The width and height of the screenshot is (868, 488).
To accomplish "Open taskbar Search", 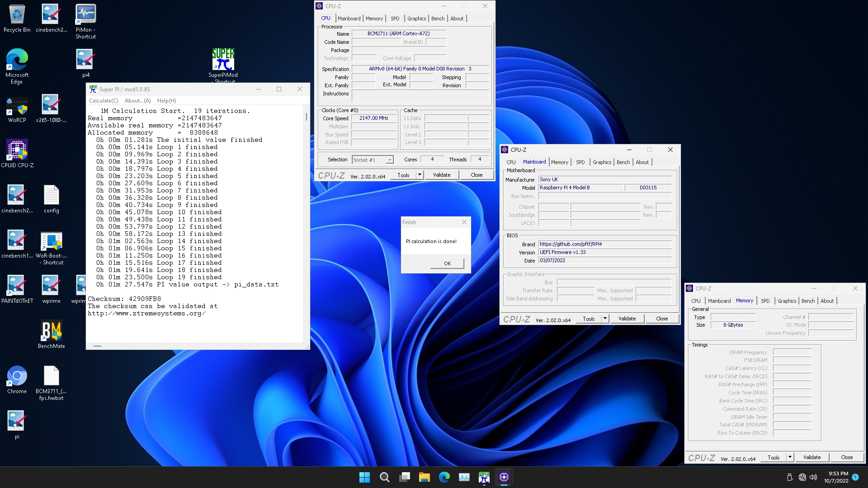I will [x=384, y=477].
